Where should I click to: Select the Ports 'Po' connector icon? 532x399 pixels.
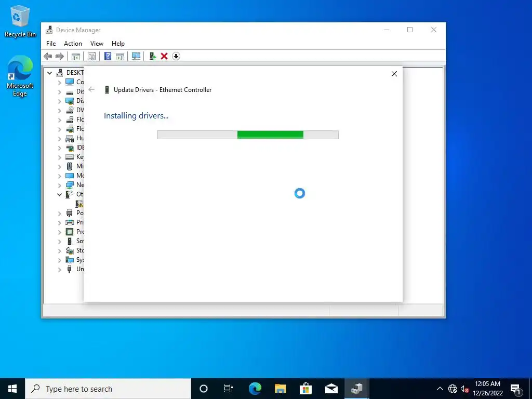(70, 213)
